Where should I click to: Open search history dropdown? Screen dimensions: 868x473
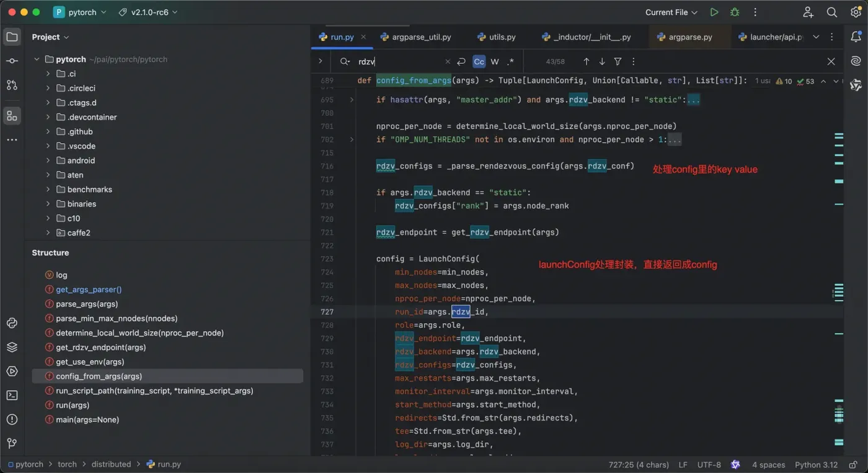(345, 61)
